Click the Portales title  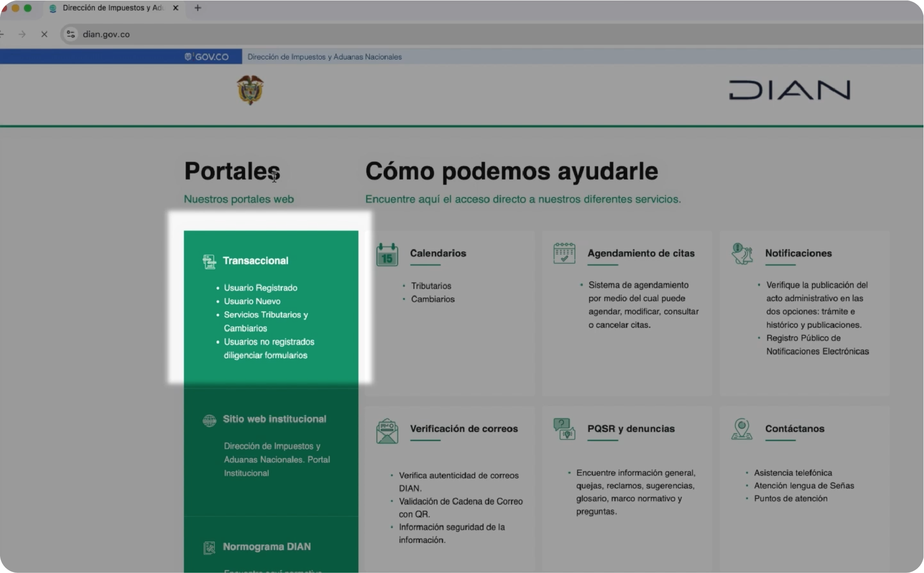pos(232,171)
